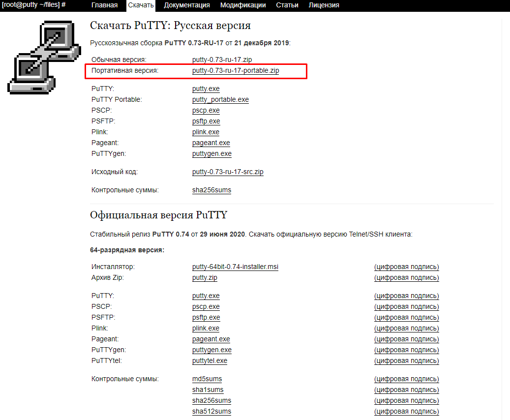510x420 pixels.
Task: Open md5sums checksum link
Action: tap(207, 379)
